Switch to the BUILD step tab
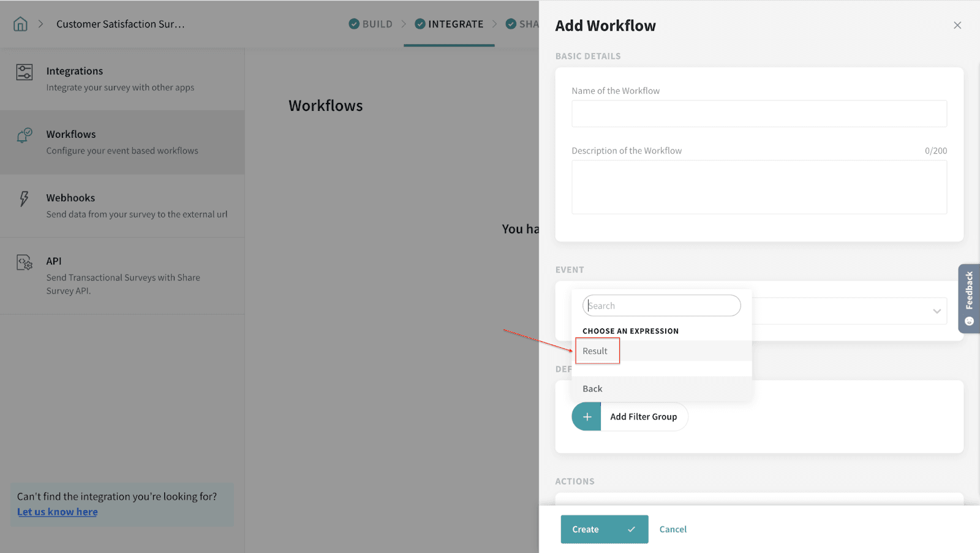The height and width of the screenshot is (553, 980). pyautogui.click(x=371, y=24)
